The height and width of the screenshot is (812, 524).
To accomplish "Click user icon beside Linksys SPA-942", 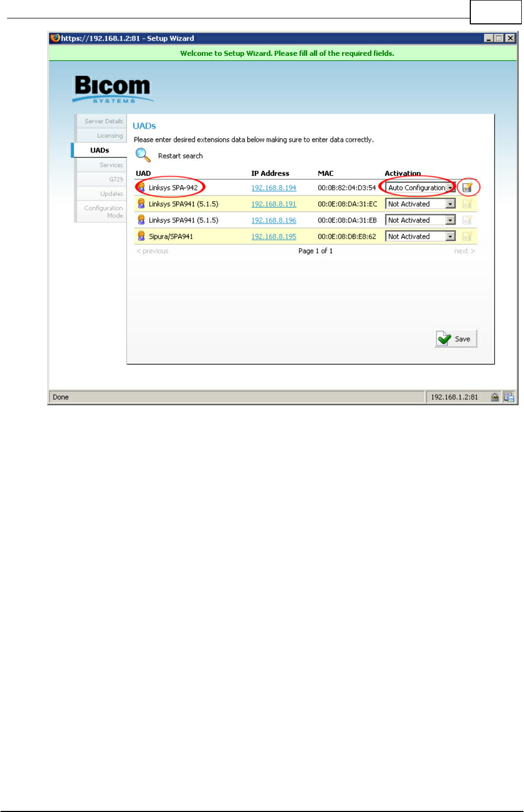I will pyautogui.click(x=142, y=187).
